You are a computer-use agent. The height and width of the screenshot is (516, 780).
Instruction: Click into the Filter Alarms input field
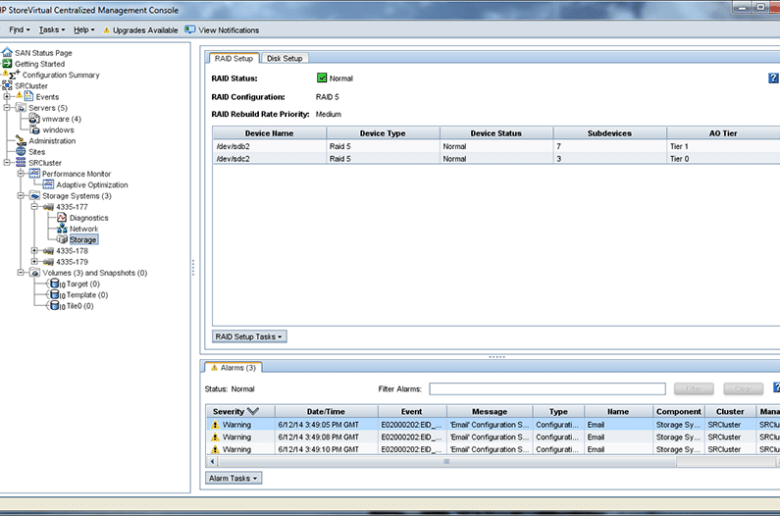tap(547, 389)
